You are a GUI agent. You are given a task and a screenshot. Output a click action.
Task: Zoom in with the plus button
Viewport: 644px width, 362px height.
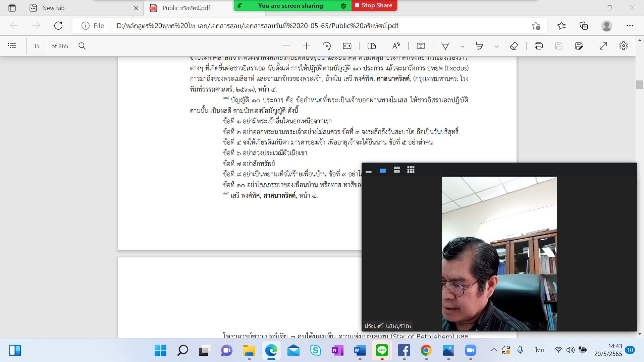(306, 46)
